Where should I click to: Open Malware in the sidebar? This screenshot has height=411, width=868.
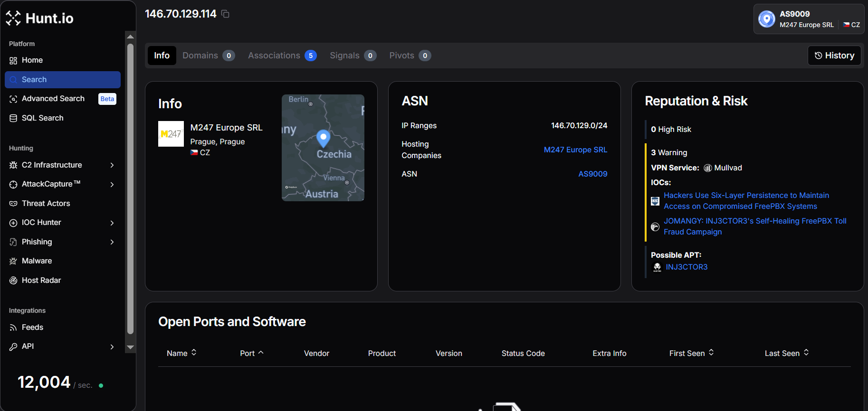pos(63,261)
